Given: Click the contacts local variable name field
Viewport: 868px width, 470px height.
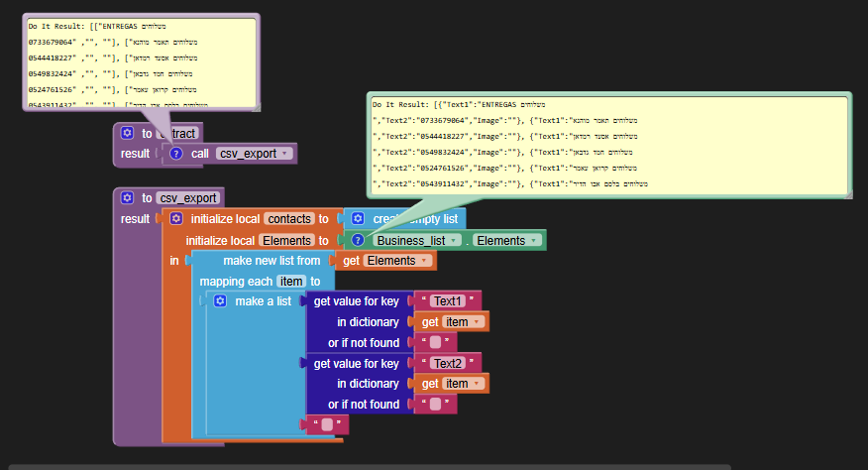Looking at the screenshot, I should pyautogui.click(x=288, y=218).
